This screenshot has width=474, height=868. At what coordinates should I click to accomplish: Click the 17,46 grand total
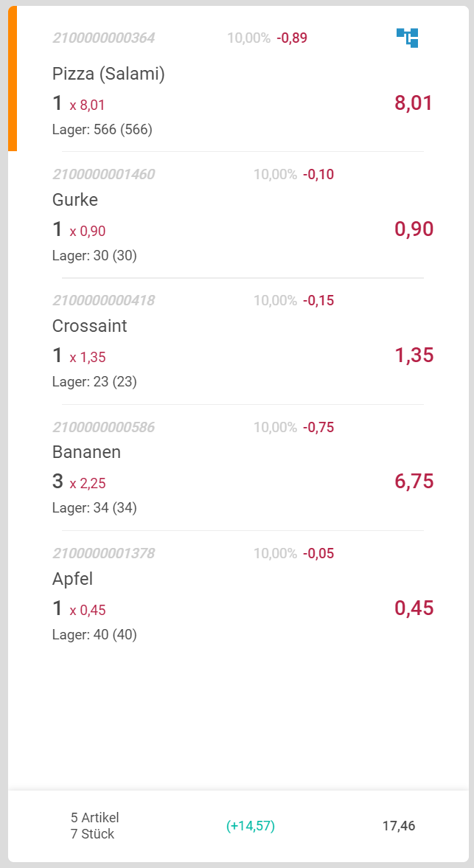[x=399, y=826]
